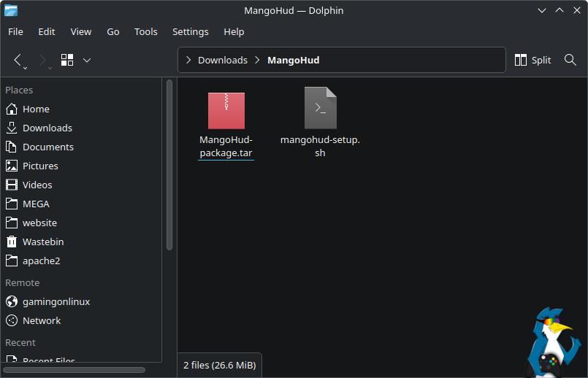Viewport: 588px width, 378px height.
Task: Open the MangoHud-package.tar archive file
Action: click(x=226, y=111)
